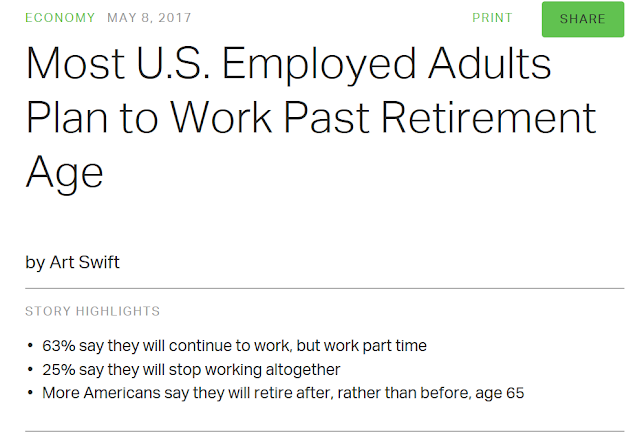The width and height of the screenshot is (640, 441).
Task: Click the bullet beside the "More Americans" highlight
Action: (31, 392)
